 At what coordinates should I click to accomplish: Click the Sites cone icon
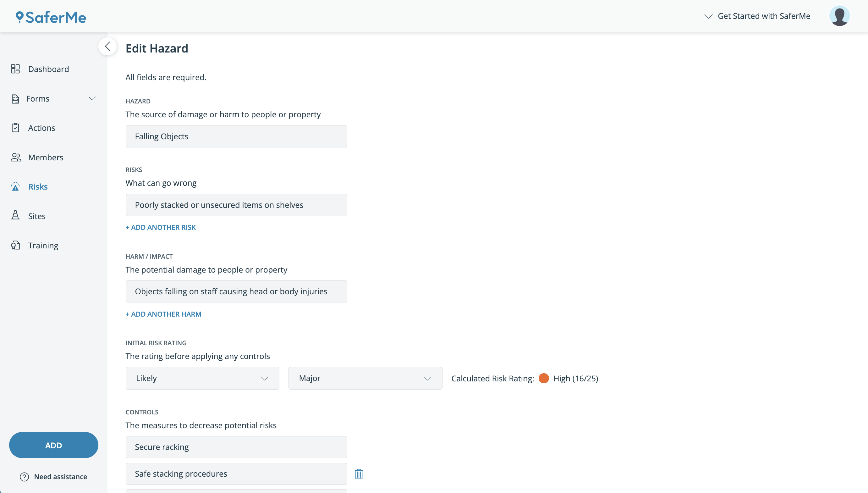15,216
